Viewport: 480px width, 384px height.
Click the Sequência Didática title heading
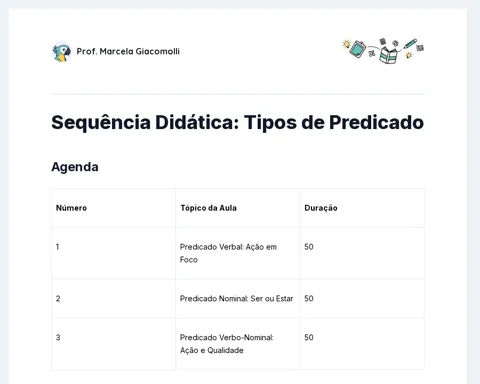237,122
